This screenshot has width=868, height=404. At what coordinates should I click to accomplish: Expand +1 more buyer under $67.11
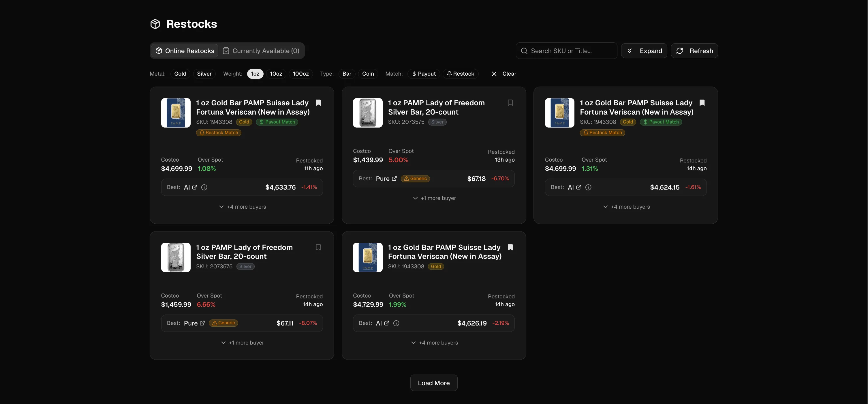pyautogui.click(x=242, y=343)
